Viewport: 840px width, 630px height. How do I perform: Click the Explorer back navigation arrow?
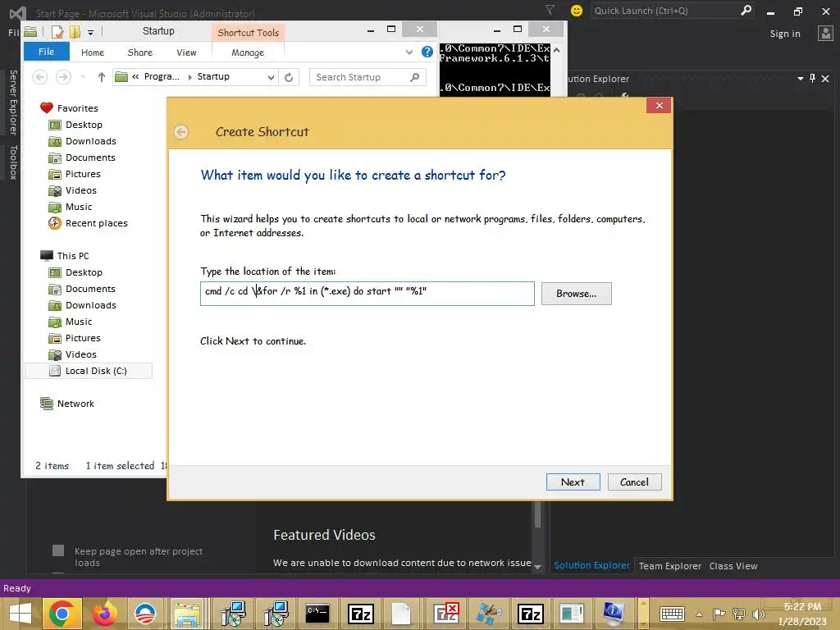pyautogui.click(x=39, y=77)
